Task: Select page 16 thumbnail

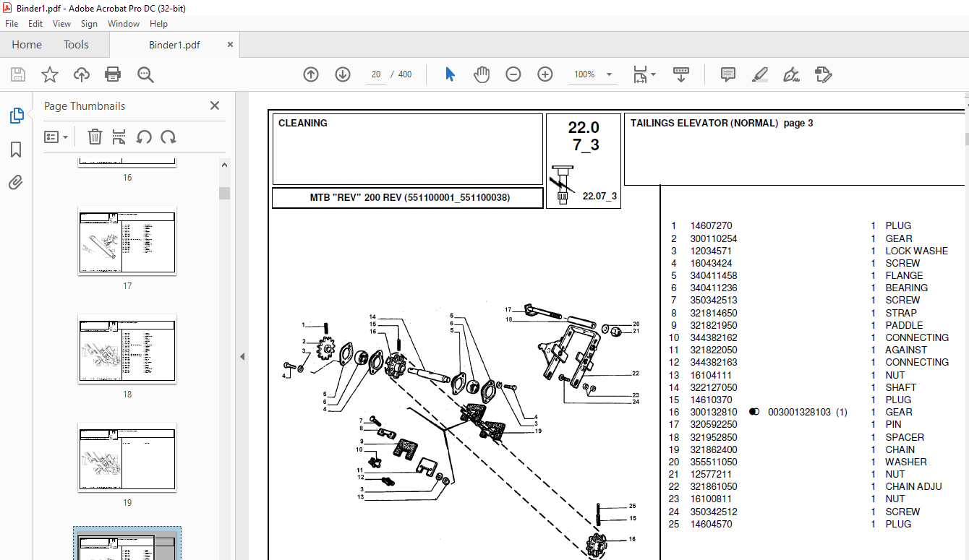Action: tap(127, 163)
